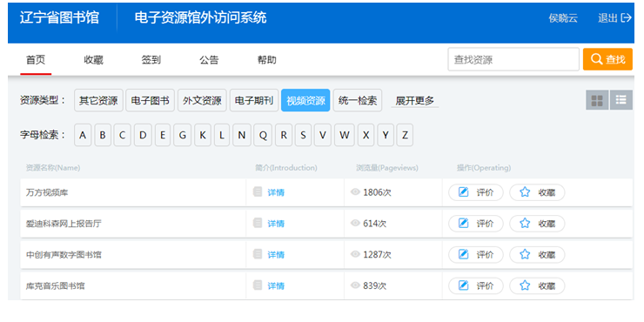Switch to list view icon
This screenshot has height=322, width=644.
tap(621, 100)
